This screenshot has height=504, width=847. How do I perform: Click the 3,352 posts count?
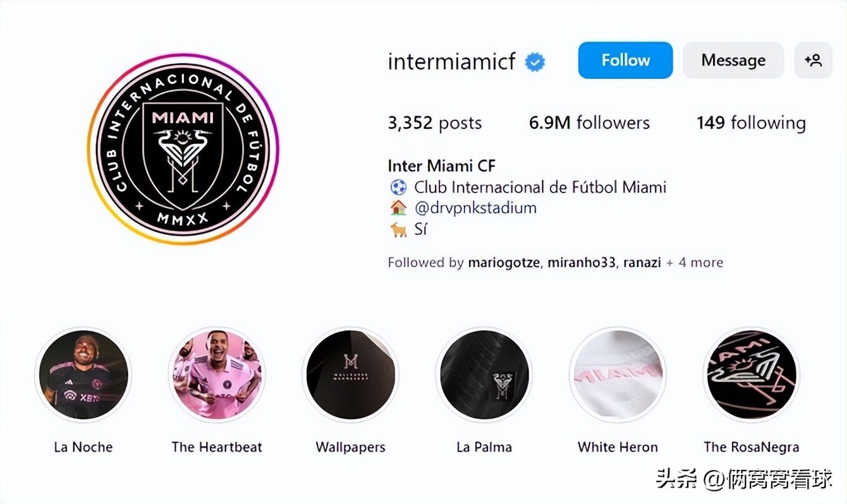[x=435, y=123]
